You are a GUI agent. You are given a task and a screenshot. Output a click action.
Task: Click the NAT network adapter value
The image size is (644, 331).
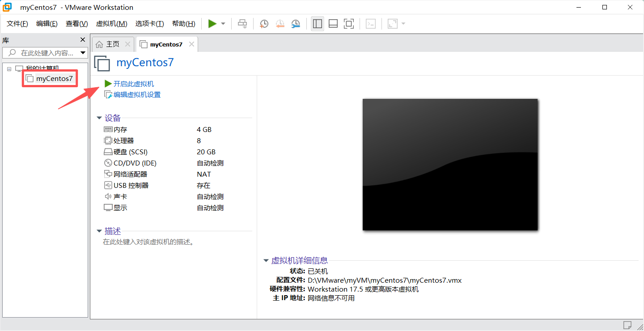coord(204,174)
